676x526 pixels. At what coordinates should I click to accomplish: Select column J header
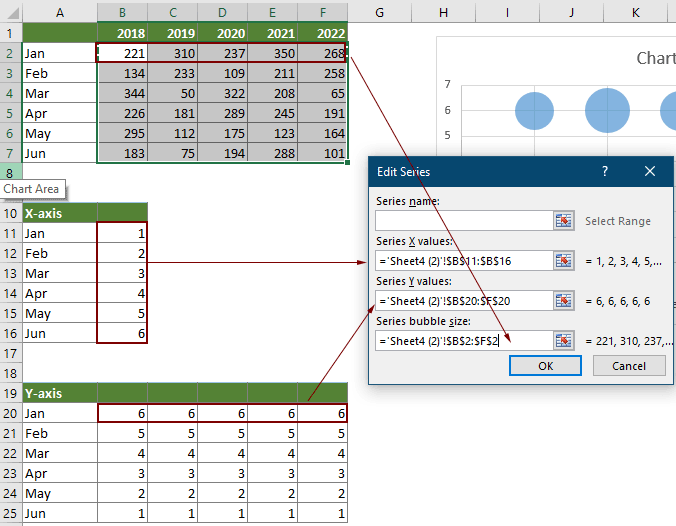pos(571,13)
